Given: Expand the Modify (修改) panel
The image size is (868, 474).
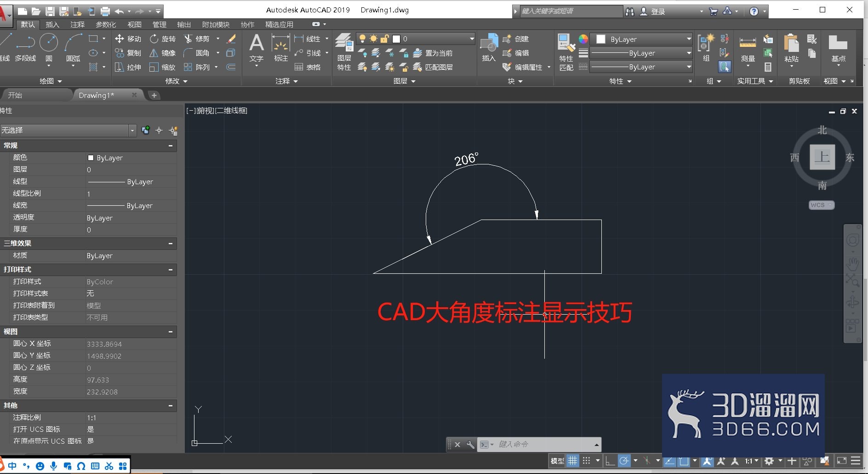Looking at the screenshot, I should [176, 81].
